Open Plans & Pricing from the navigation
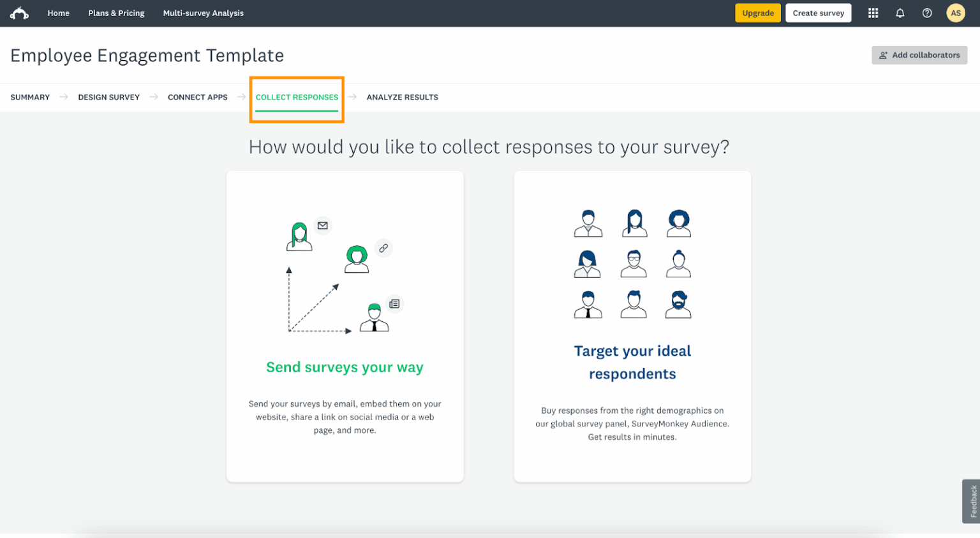Image resolution: width=980 pixels, height=538 pixels. coord(116,13)
